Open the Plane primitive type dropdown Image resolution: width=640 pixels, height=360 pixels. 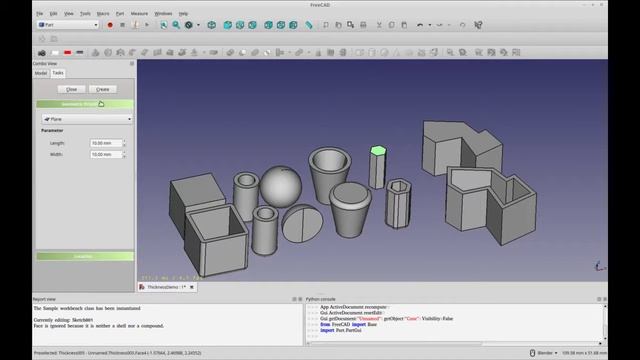click(x=87, y=119)
